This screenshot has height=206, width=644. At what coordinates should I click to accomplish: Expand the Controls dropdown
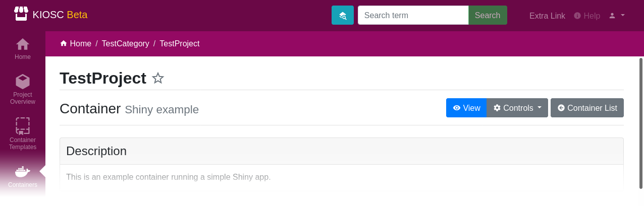517,108
